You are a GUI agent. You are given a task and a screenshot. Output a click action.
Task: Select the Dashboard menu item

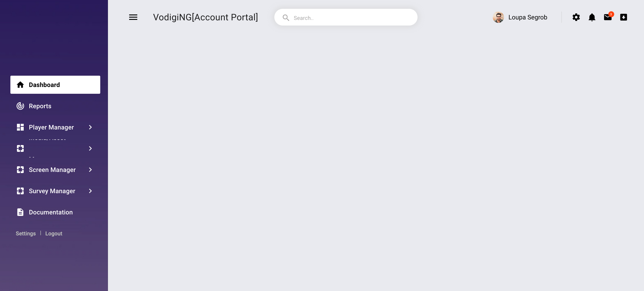pyautogui.click(x=55, y=85)
